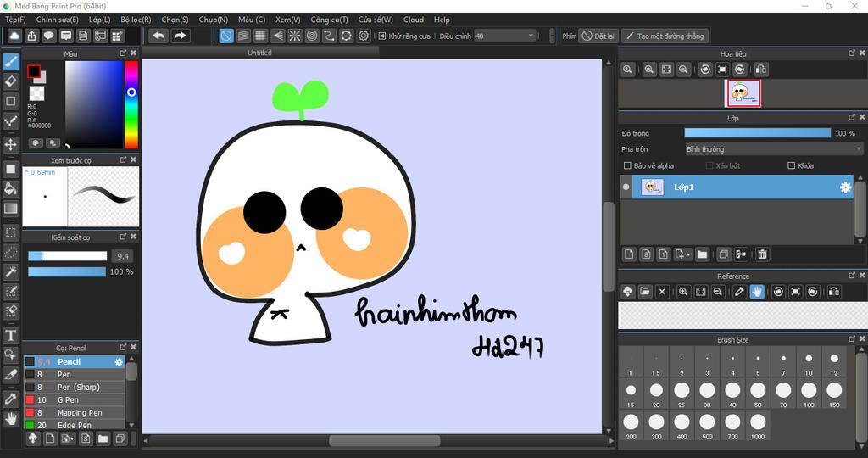Undock the Lớp layer panel

[x=851, y=117]
